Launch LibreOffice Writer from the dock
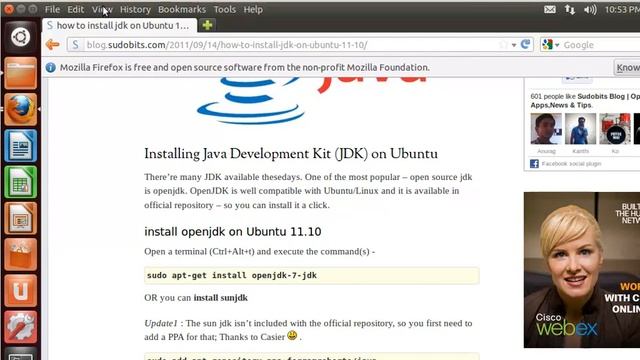This screenshot has width=640, height=360. (x=20, y=146)
